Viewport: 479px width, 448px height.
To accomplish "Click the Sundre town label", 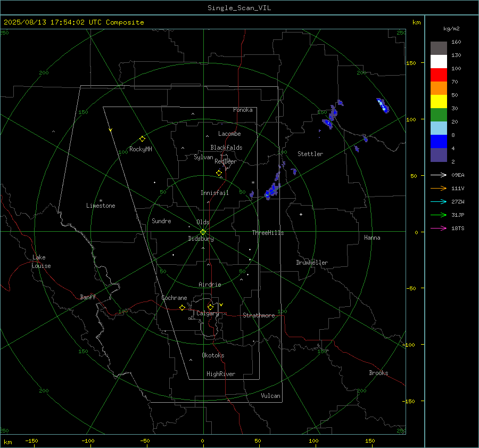I will [161, 221].
